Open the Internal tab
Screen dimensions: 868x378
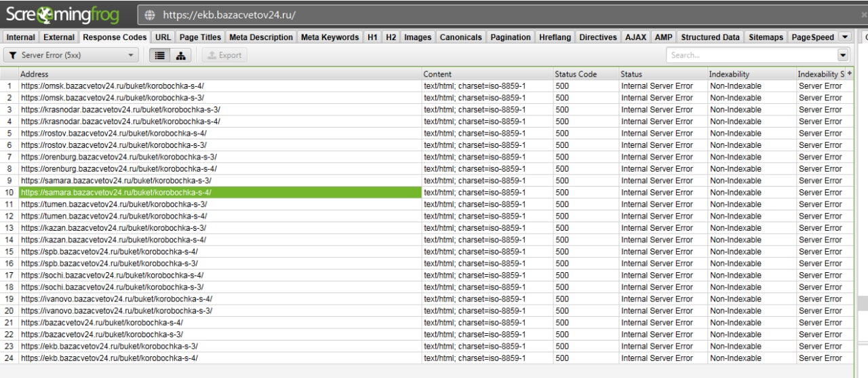pos(20,37)
